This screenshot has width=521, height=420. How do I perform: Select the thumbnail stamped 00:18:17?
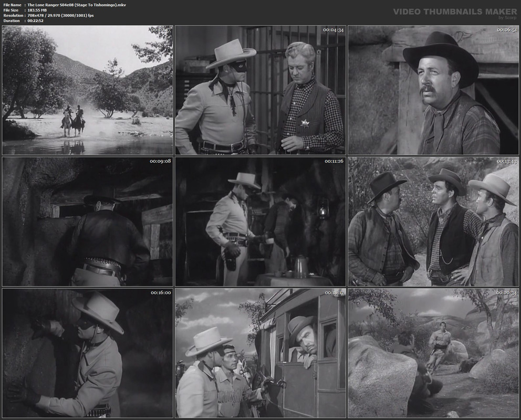pyautogui.click(x=260, y=353)
